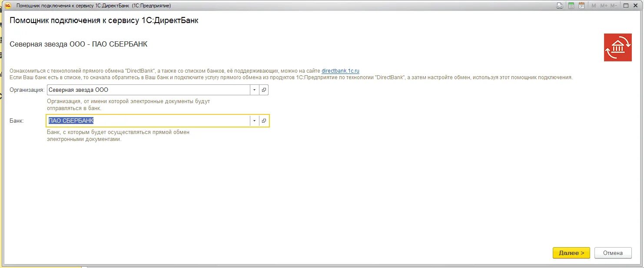Click the Организация input field
This screenshot has height=268, width=644.
(148, 90)
